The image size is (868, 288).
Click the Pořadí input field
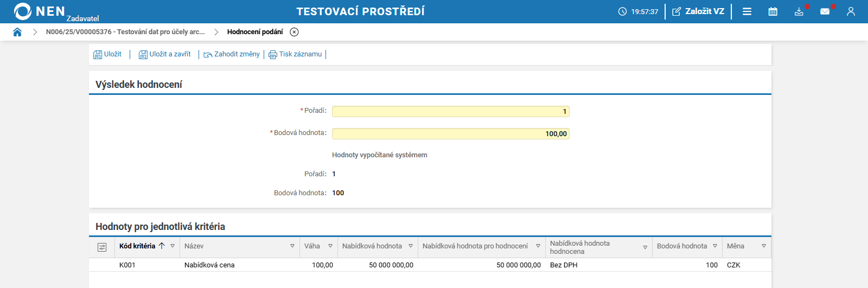(x=450, y=112)
